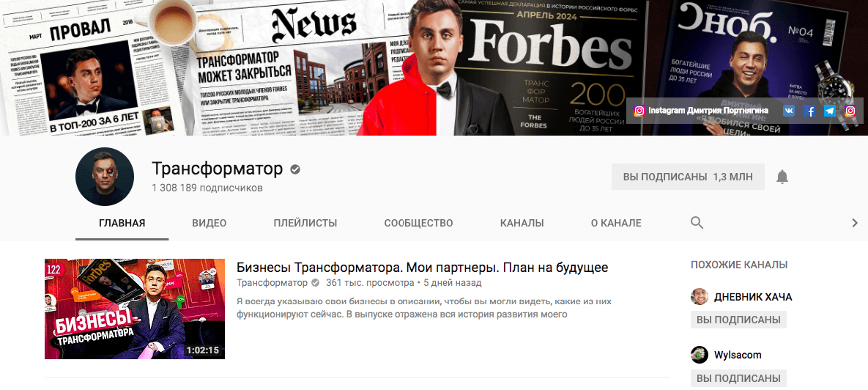
Task: Click the ВЫ ПОДПИСАНЫ 1,3 МЛН button
Action: (x=688, y=177)
